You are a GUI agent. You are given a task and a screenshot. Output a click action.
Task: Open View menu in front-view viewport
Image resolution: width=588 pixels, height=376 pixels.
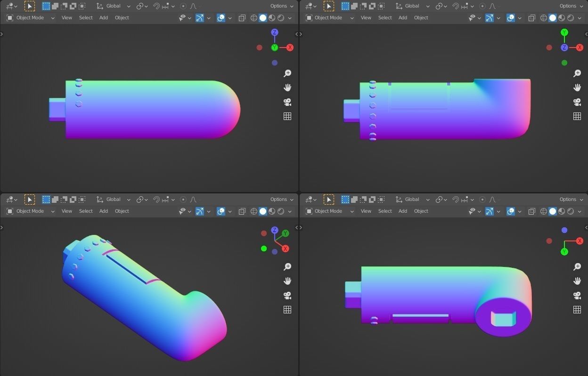click(67, 18)
